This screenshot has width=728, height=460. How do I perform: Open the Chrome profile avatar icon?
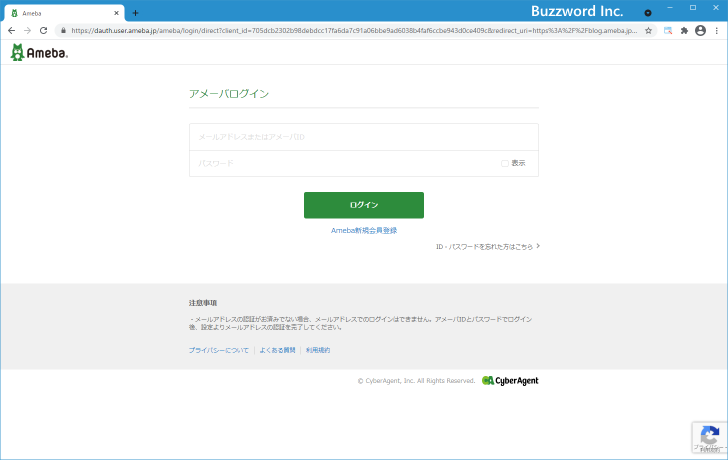point(700,31)
